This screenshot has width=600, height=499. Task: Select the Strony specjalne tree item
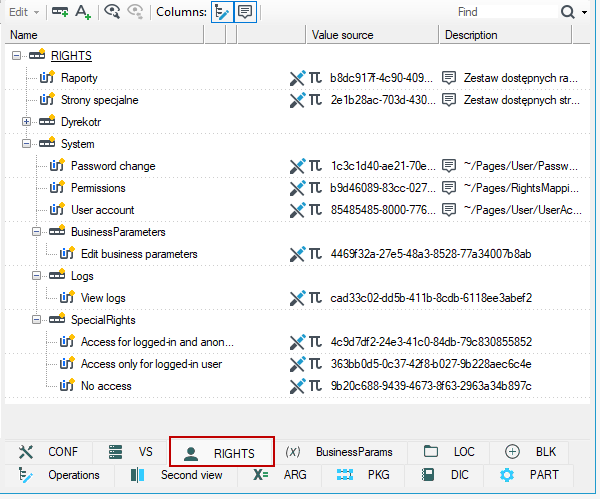click(99, 100)
